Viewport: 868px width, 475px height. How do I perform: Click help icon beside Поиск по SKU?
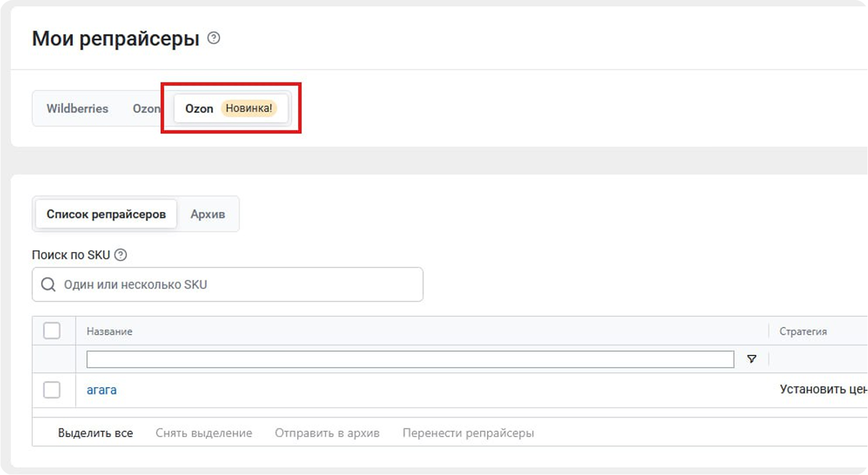120,255
